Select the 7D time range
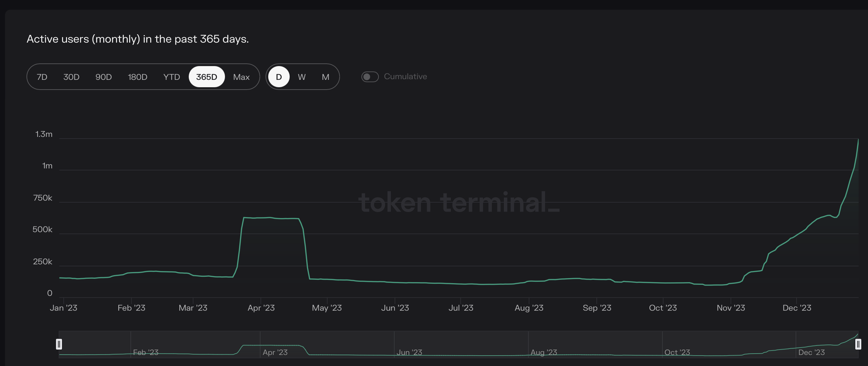Viewport: 868px width, 366px height. tap(42, 77)
